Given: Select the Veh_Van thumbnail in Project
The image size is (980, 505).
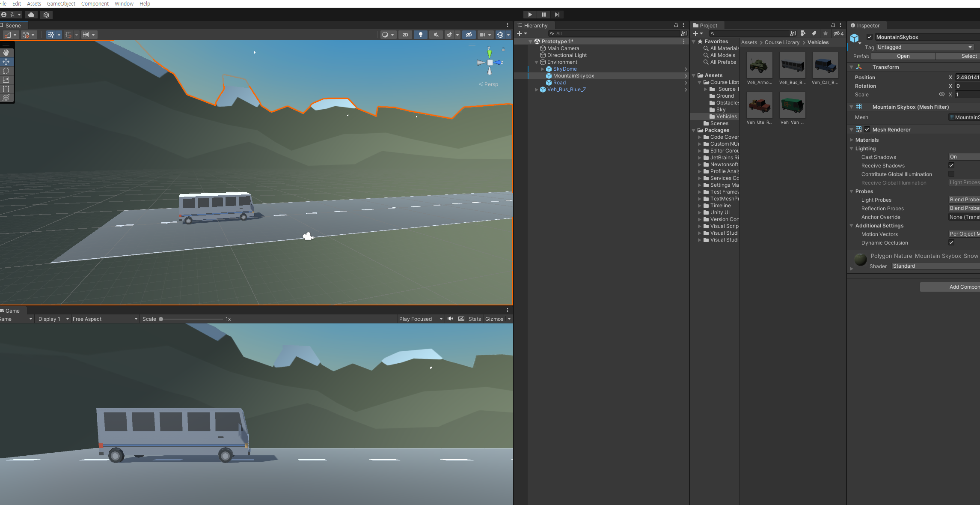Looking at the screenshot, I should coord(792,105).
